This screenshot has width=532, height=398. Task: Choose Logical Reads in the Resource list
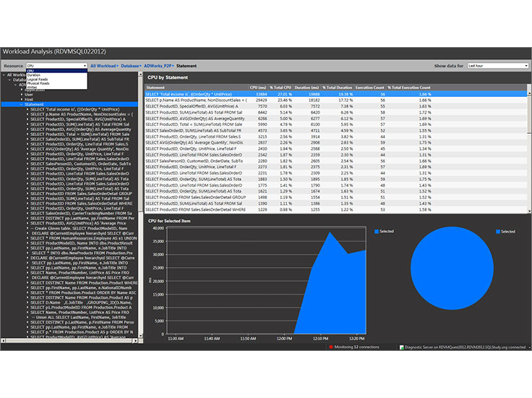tap(39, 79)
